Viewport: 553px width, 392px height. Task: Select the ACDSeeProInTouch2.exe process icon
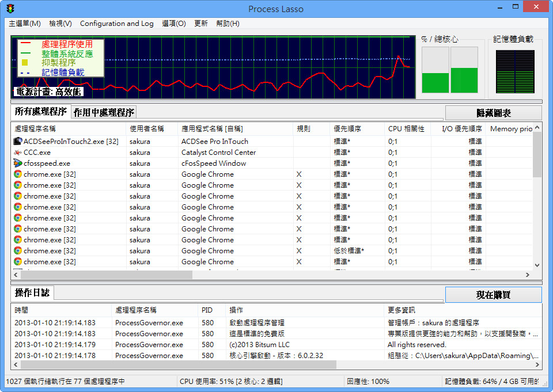[x=18, y=142]
